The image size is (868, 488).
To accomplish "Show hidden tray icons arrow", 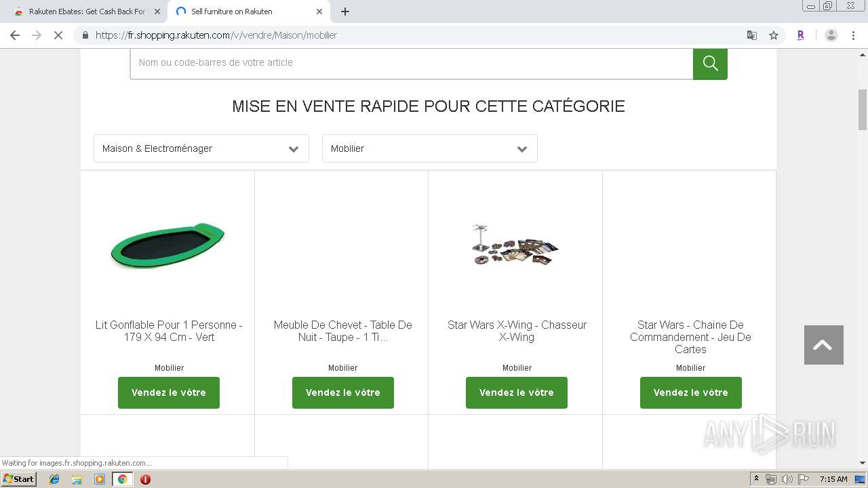I will pos(756,479).
